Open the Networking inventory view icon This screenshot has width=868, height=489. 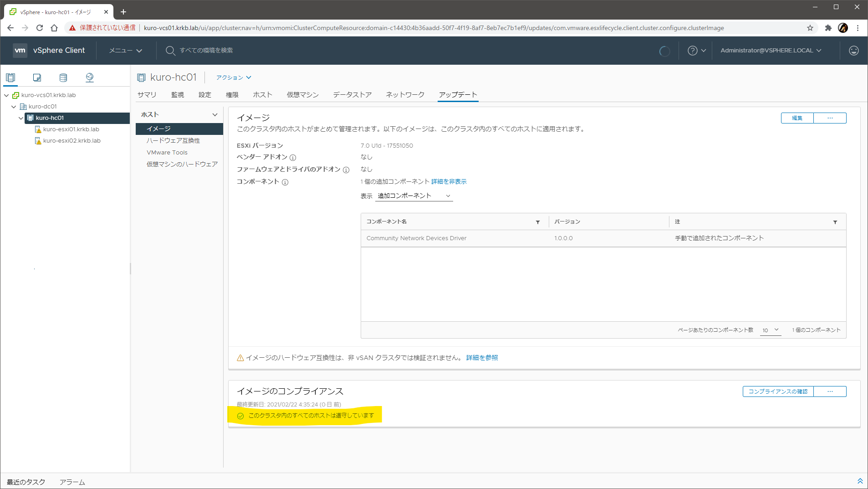90,77
